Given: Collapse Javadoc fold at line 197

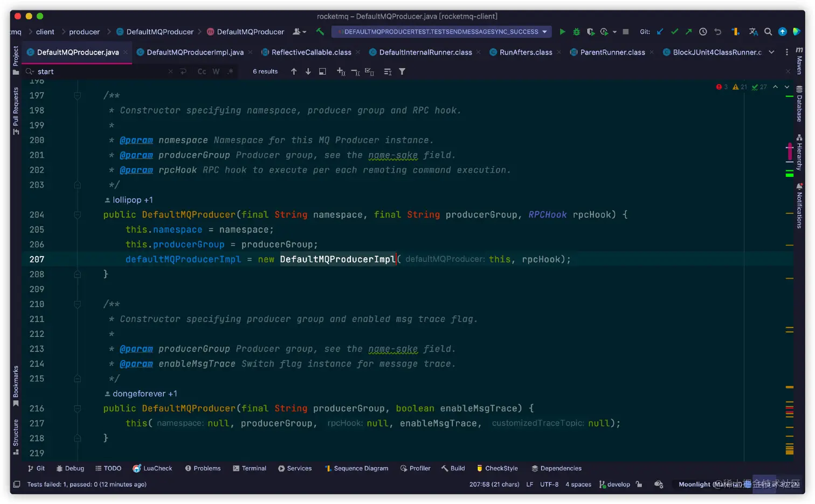Looking at the screenshot, I should pyautogui.click(x=77, y=95).
